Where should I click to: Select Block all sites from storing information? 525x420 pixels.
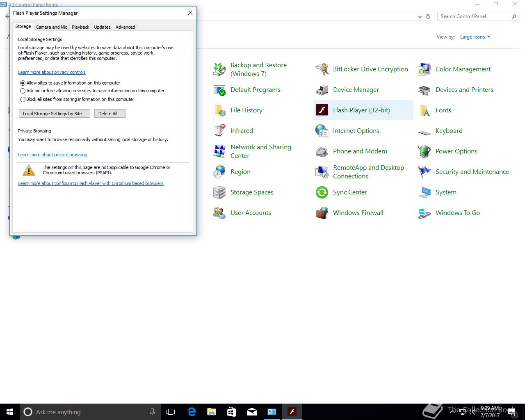23,99
